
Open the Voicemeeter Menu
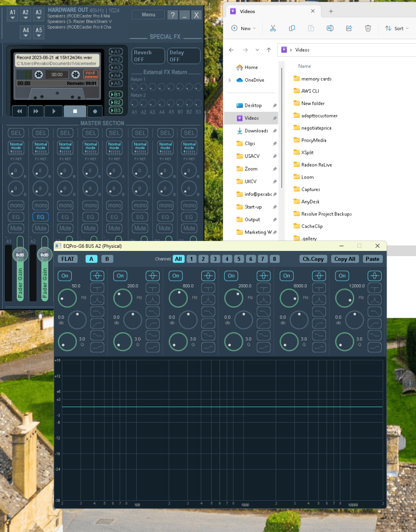148,15
